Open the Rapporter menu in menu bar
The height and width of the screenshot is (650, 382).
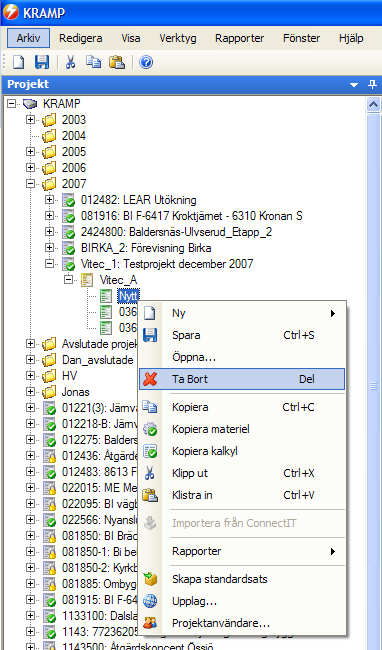tap(239, 39)
